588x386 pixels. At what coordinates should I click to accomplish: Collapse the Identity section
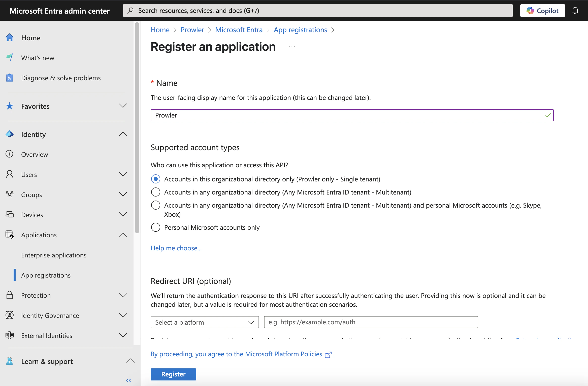(123, 134)
